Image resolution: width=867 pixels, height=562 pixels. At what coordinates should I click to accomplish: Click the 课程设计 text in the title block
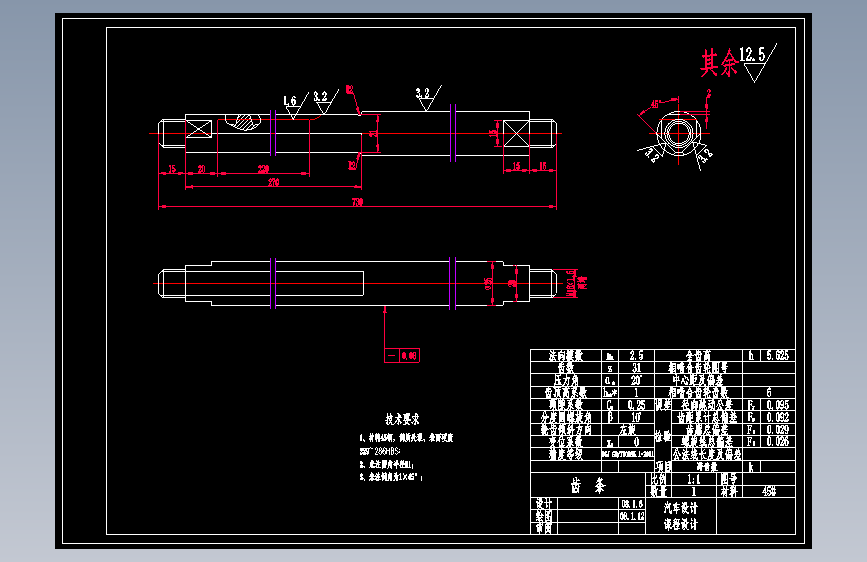coord(681,524)
